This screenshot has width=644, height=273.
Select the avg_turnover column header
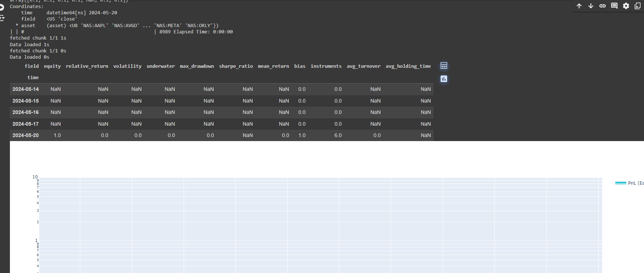coord(364,66)
